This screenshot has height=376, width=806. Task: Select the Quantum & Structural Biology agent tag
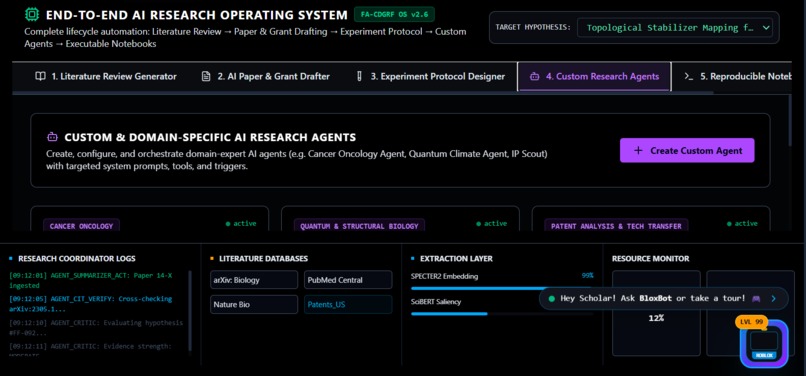359,226
